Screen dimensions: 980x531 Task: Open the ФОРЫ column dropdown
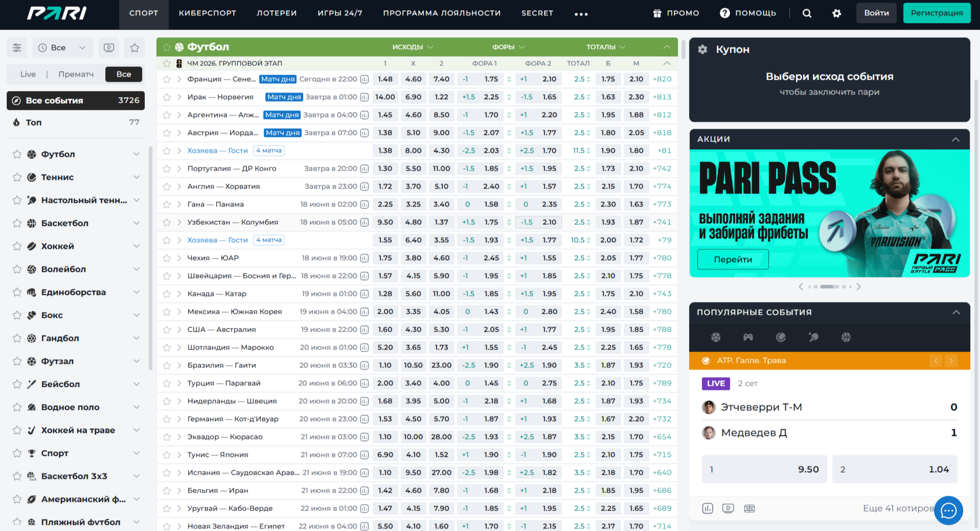pyautogui.click(x=508, y=47)
